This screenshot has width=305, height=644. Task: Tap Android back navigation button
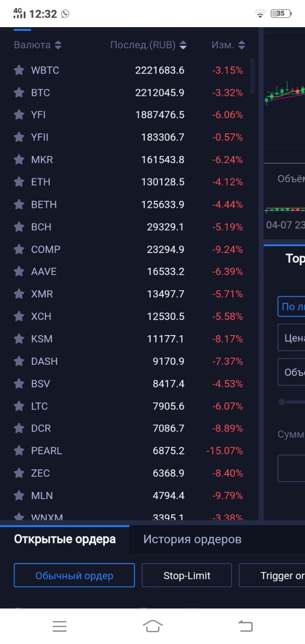(x=245, y=626)
